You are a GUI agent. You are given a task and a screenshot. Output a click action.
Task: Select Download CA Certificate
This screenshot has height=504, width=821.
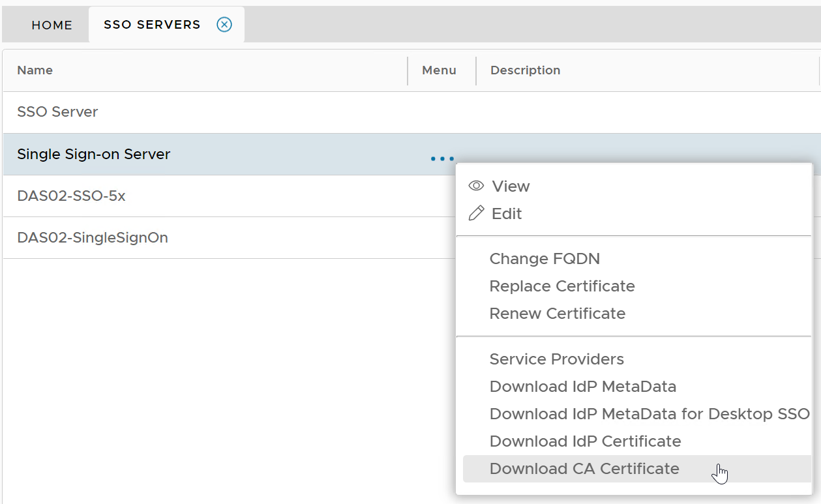[584, 469]
